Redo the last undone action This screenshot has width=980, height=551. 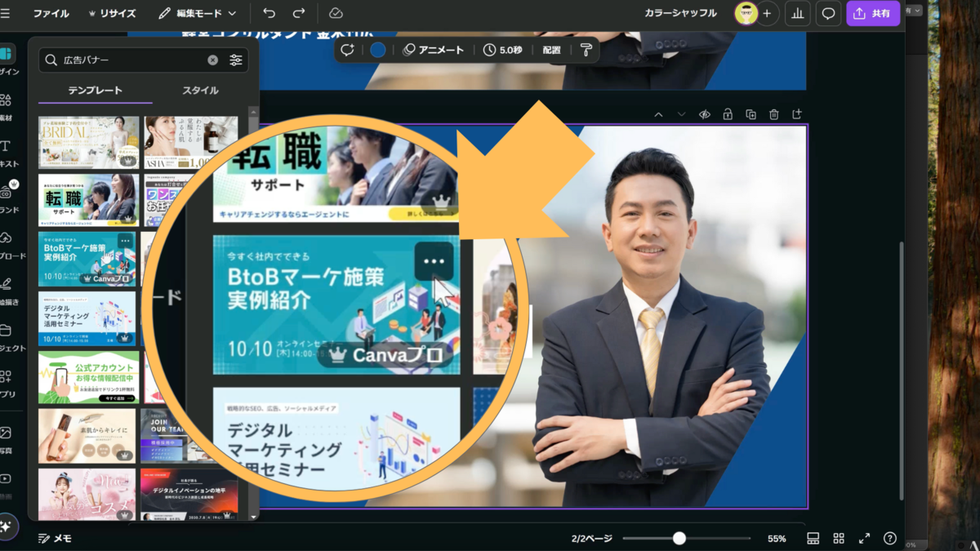click(x=299, y=14)
